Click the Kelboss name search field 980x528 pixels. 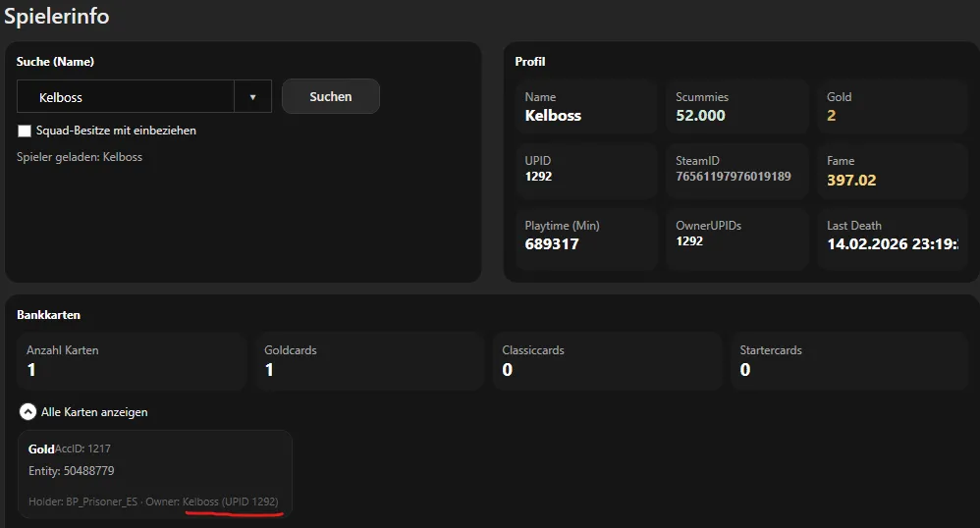[126, 97]
